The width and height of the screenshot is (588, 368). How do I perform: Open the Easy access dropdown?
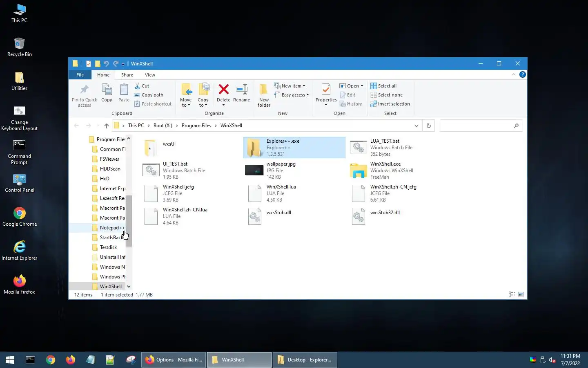(292, 95)
